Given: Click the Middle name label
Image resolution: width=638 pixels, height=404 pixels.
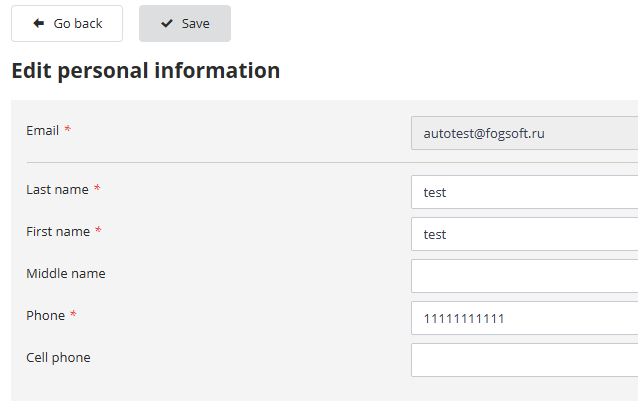Looking at the screenshot, I should [x=66, y=273].
